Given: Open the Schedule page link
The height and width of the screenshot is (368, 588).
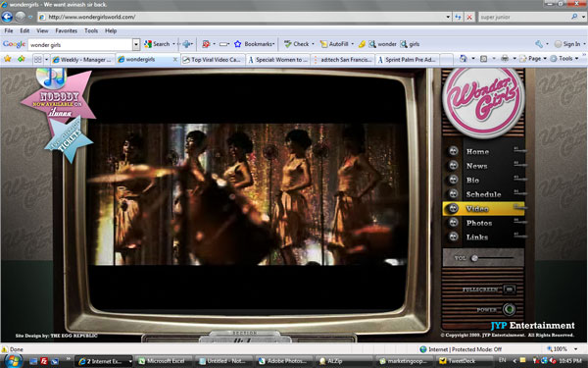Looking at the screenshot, I should [x=483, y=194].
